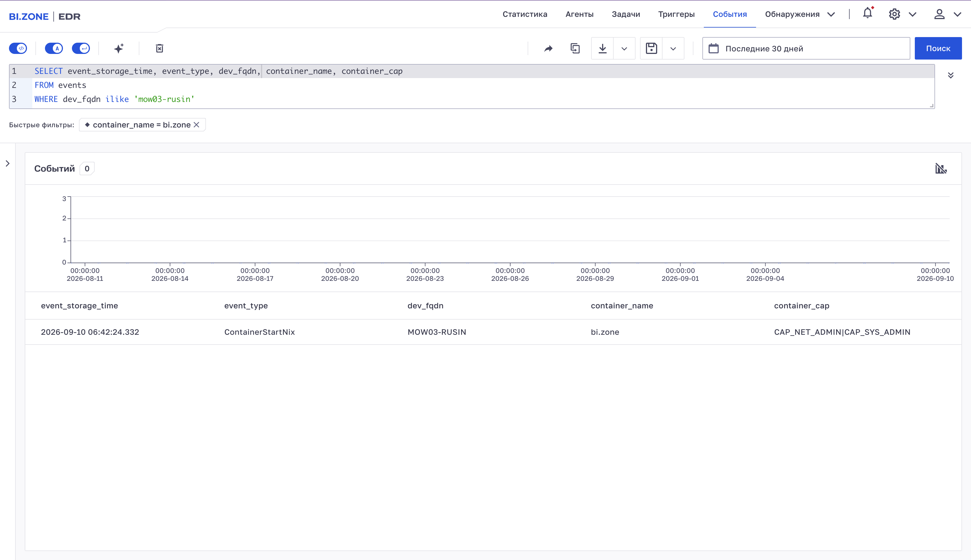Click the 2026-08-23 chart axis marker
This screenshot has width=971, height=560.
click(425, 275)
